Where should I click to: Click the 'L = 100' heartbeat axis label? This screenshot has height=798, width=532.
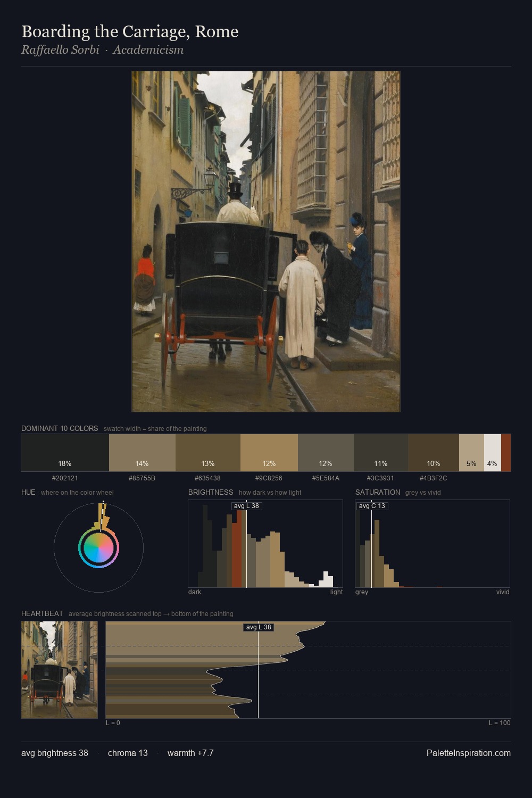point(500,723)
